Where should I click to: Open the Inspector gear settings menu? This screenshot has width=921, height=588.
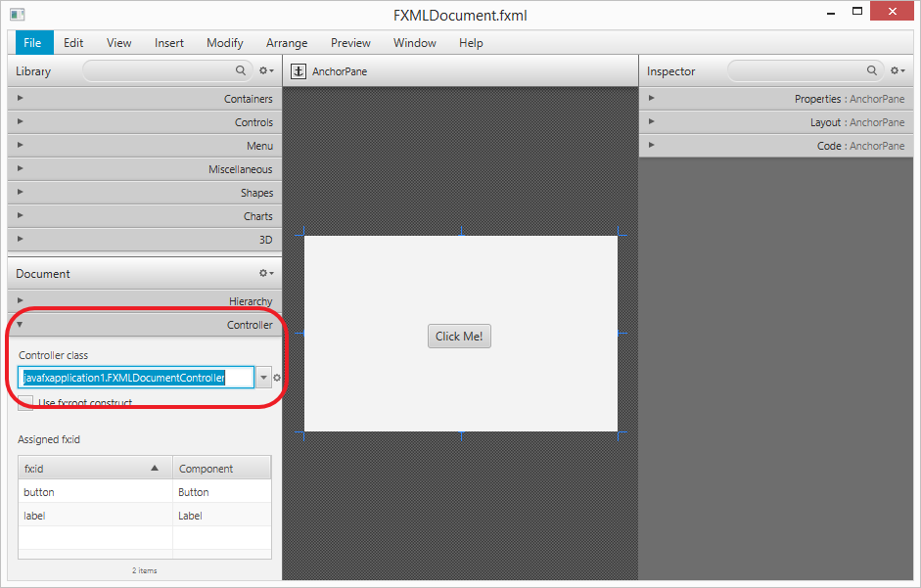897,71
